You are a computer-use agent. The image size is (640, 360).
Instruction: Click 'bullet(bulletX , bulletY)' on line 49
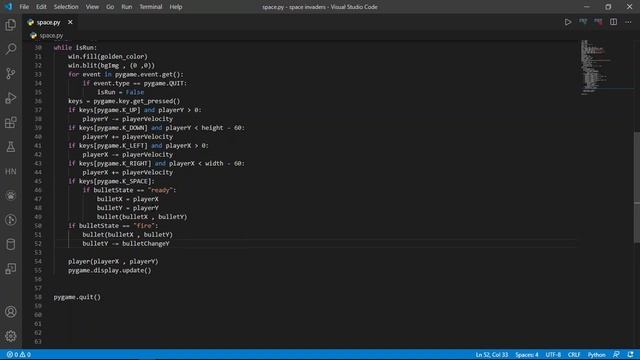(x=142, y=217)
